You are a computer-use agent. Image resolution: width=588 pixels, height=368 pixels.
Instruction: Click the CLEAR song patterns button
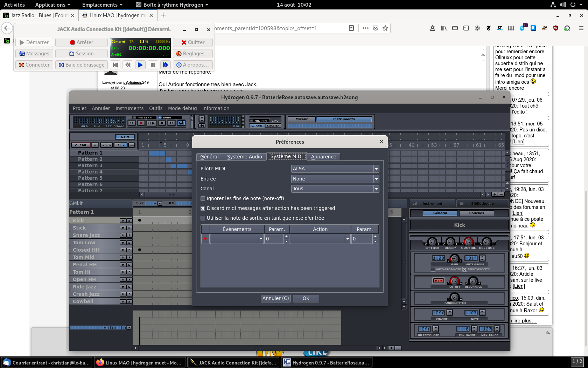click(80, 145)
